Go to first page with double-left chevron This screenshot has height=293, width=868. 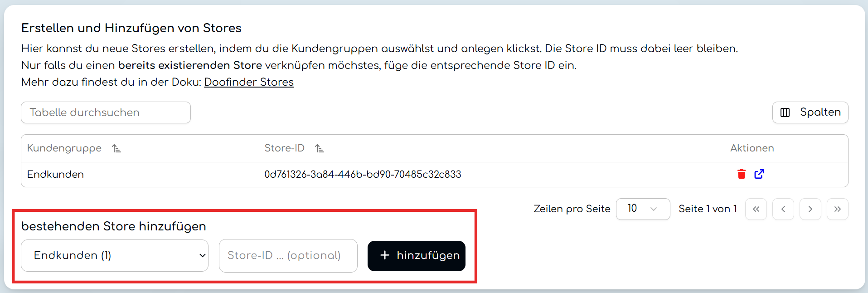[x=756, y=209]
